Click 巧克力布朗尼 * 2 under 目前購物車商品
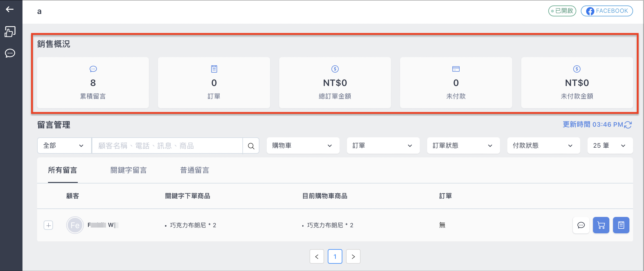This screenshot has width=644, height=271. pos(330,225)
